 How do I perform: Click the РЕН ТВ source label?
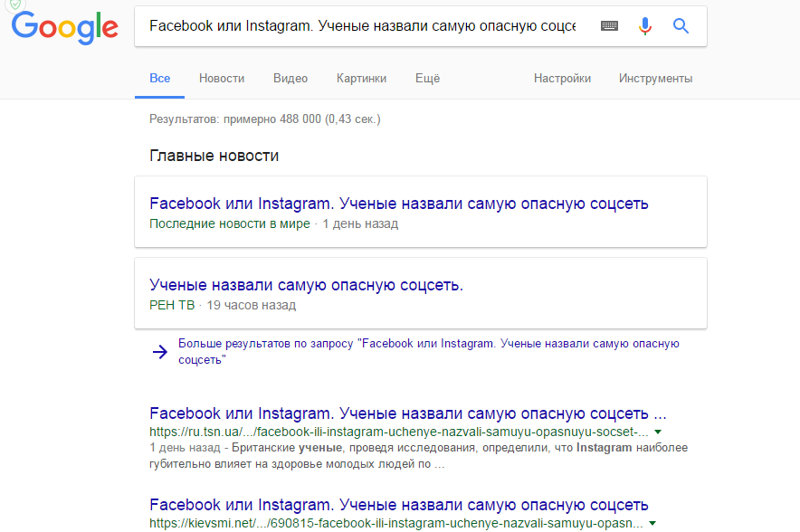(x=172, y=305)
